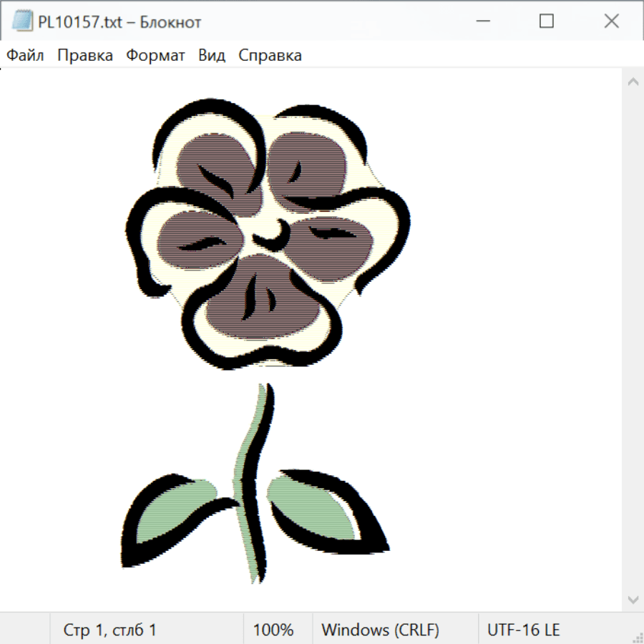Open the Правка menu
This screenshot has height=644, width=644.
(x=85, y=55)
